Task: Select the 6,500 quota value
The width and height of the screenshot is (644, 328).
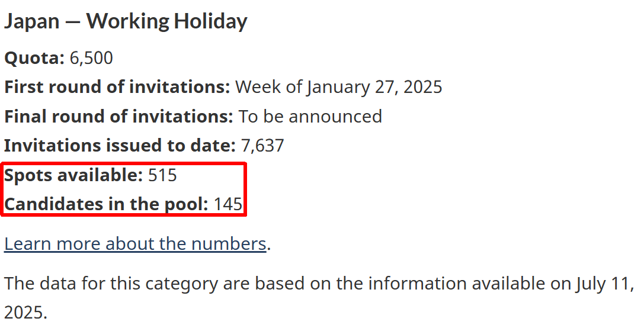Action: tap(91, 58)
